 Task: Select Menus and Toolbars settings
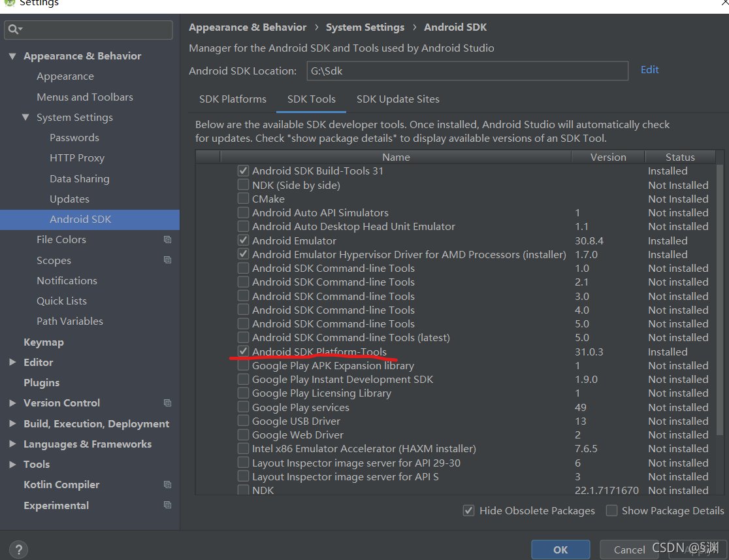pos(85,97)
